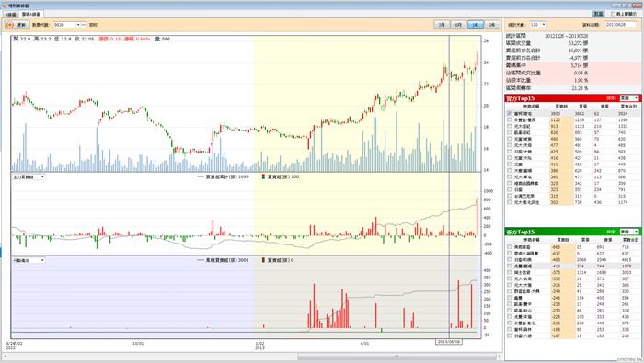Check the buyer row with net 1122
Screen dimensions: 644x363
(x=510, y=120)
